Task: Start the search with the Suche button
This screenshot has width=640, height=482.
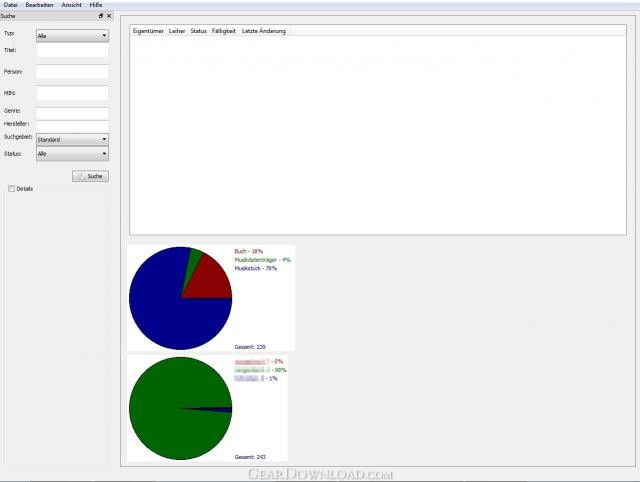Action: pos(90,176)
